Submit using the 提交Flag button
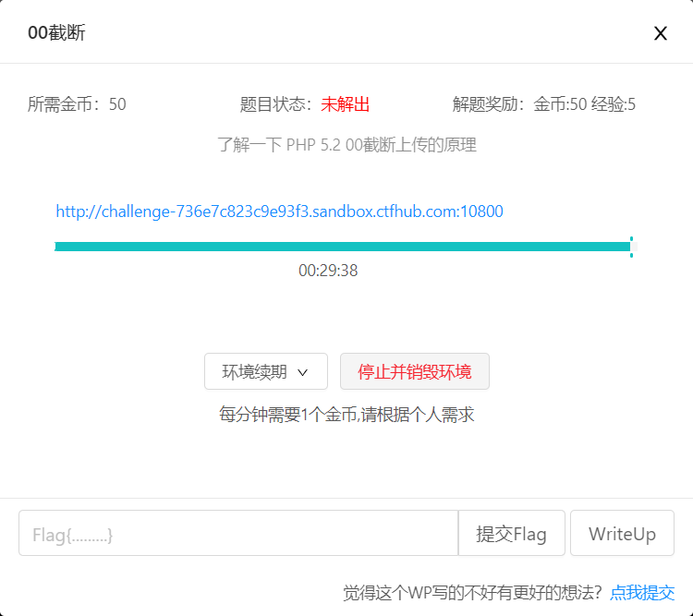The width and height of the screenshot is (693, 616). point(511,534)
